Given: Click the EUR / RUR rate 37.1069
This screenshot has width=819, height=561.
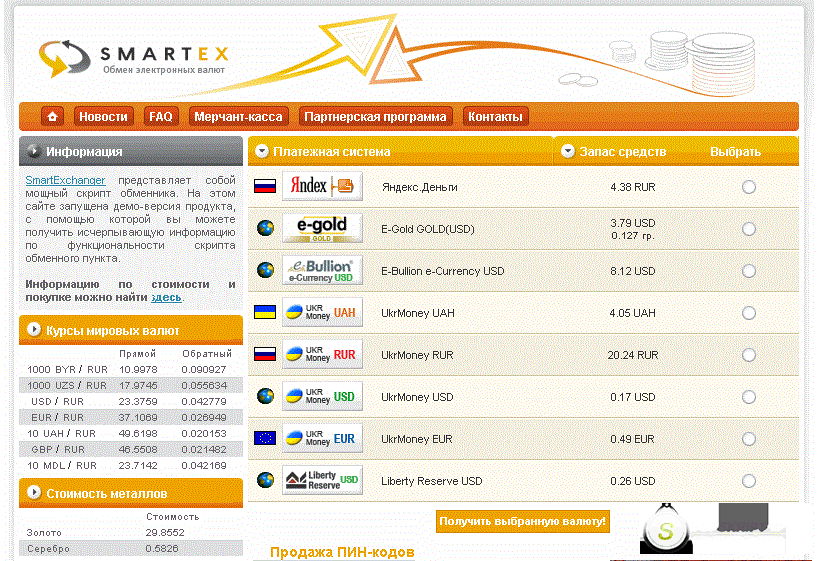Looking at the screenshot, I should [x=137, y=418].
